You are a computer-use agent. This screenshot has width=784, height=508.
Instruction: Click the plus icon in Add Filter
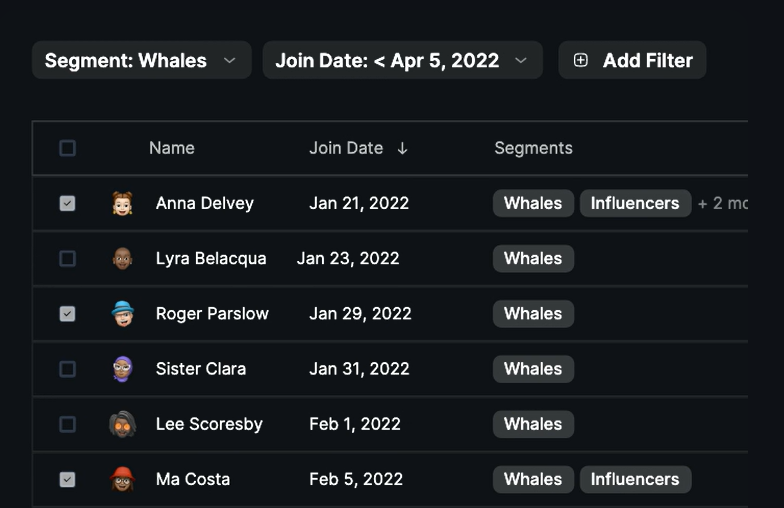[x=581, y=61]
